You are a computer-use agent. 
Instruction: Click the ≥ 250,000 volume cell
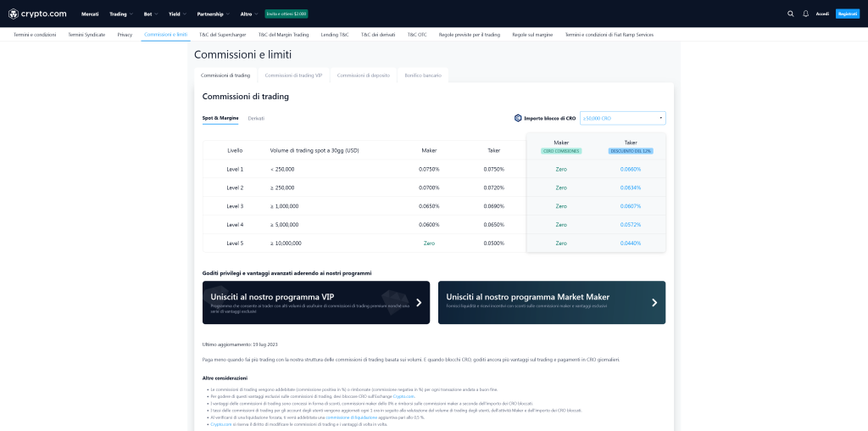coord(282,188)
